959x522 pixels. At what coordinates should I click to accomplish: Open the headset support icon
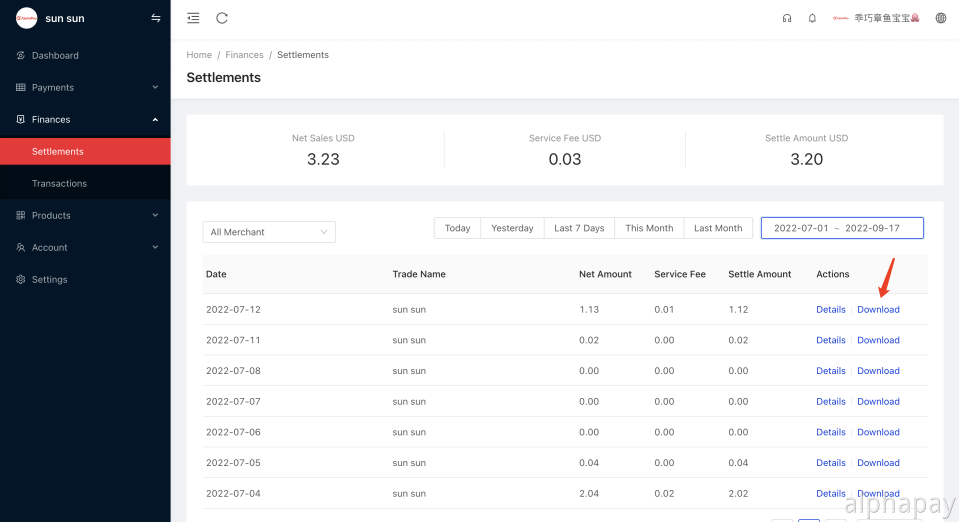click(x=787, y=18)
